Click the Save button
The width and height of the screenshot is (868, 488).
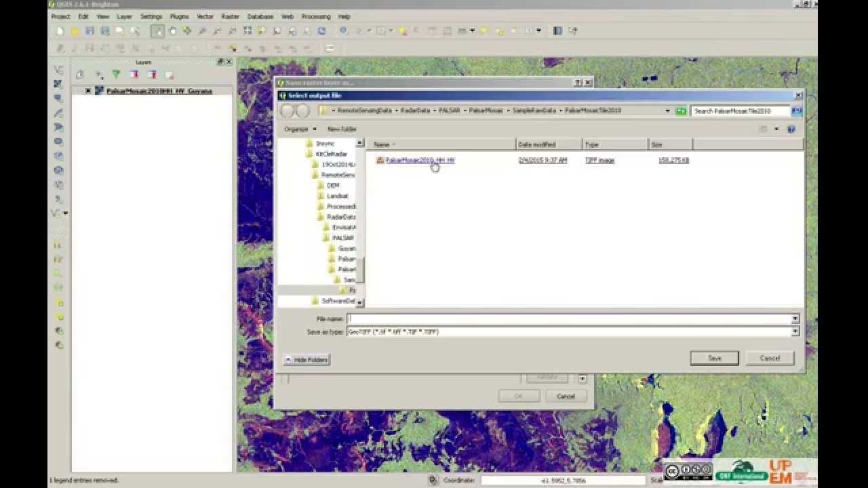[715, 358]
